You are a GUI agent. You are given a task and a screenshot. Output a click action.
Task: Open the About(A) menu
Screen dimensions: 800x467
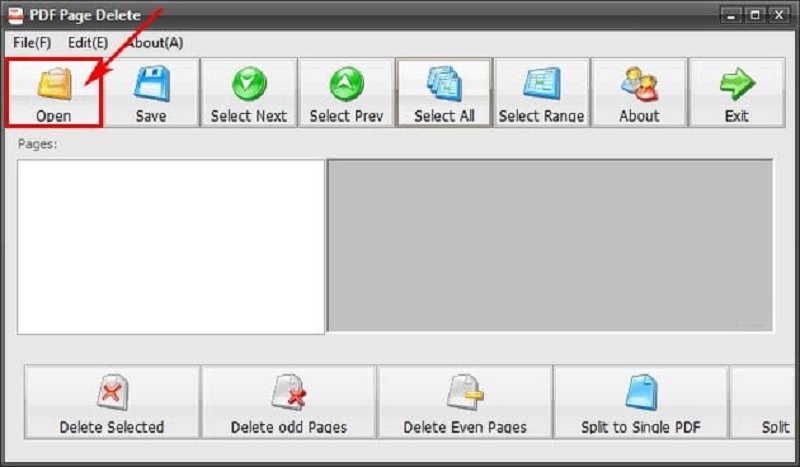tap(155, 43)
